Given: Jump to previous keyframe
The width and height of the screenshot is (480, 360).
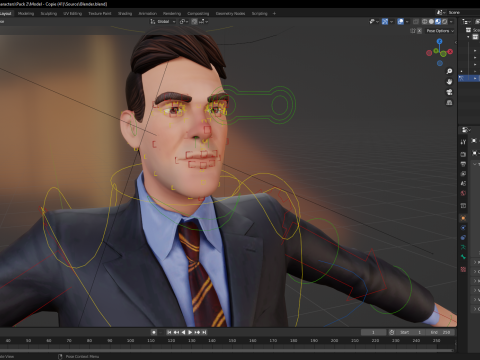Looking at the screenshot, I should pos(176,332).
